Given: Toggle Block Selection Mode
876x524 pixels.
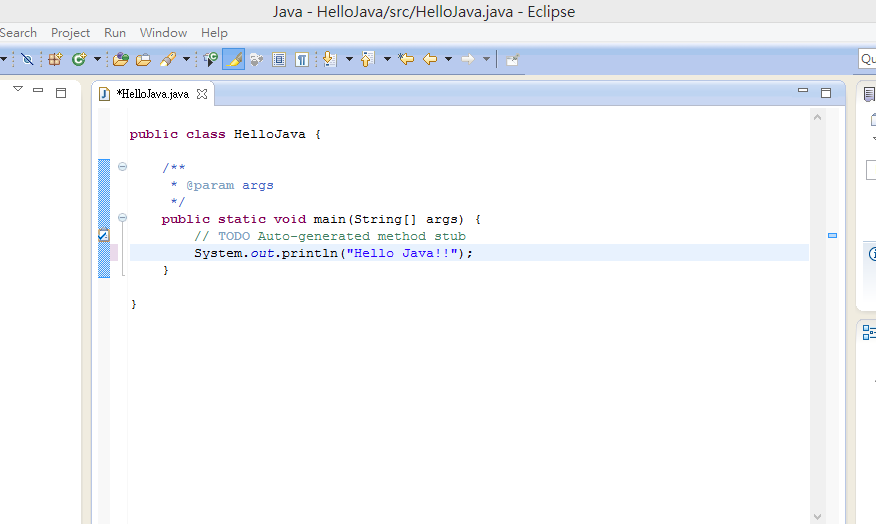Looking at the screenshot, I should click(x=279, y=59).
